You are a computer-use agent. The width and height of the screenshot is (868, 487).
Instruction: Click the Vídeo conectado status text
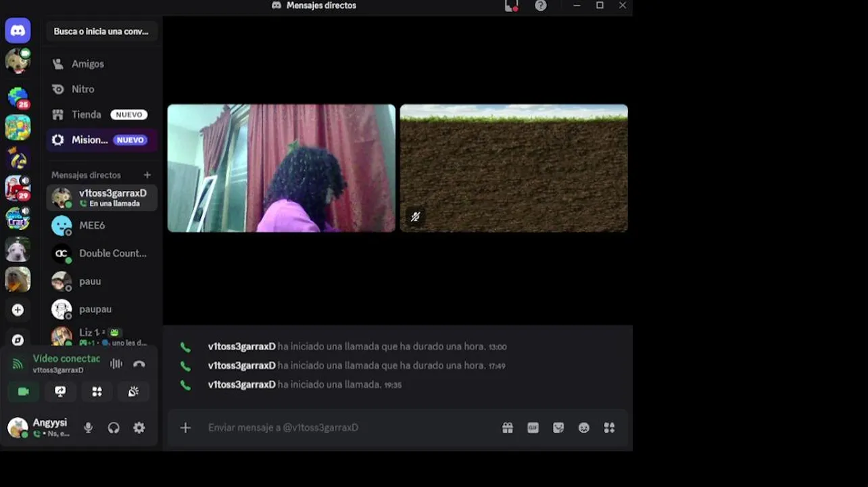click(x=66, y=358)
